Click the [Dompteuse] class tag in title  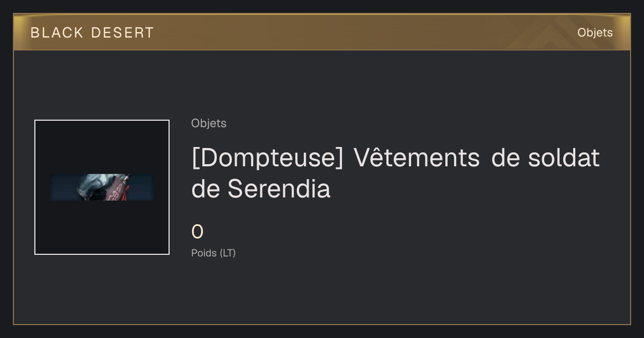tap(267, 159)
